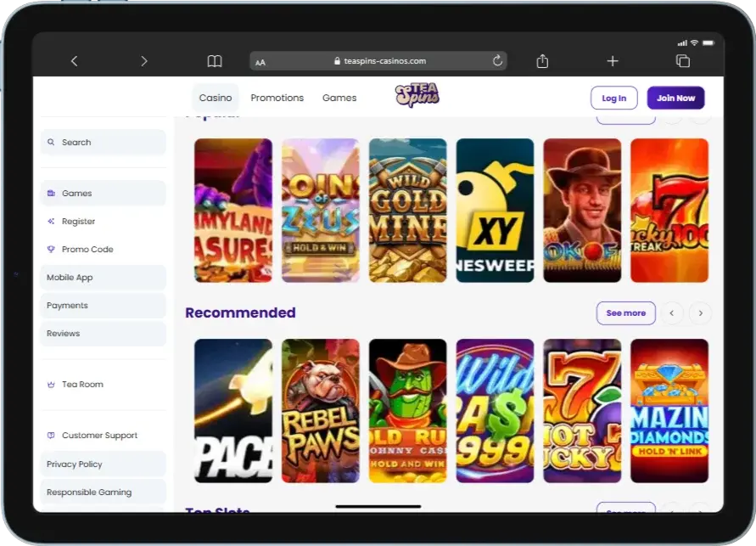756x546 pixels.
Task: Select the Promotions tab
Action: pyautogui.click(x=277, y=97)
